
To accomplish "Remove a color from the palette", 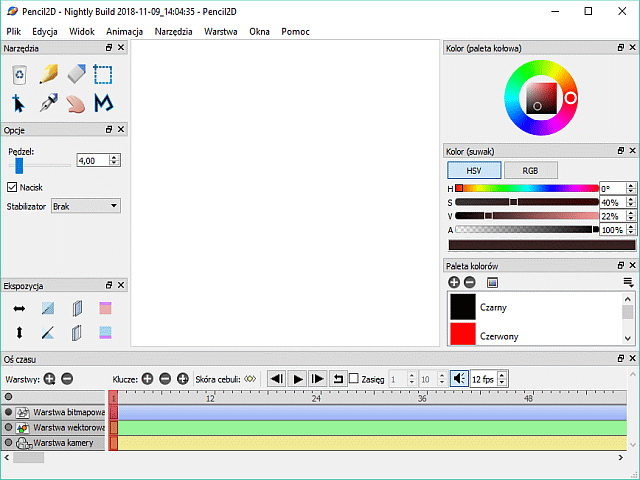I will [x=470, y=282].
